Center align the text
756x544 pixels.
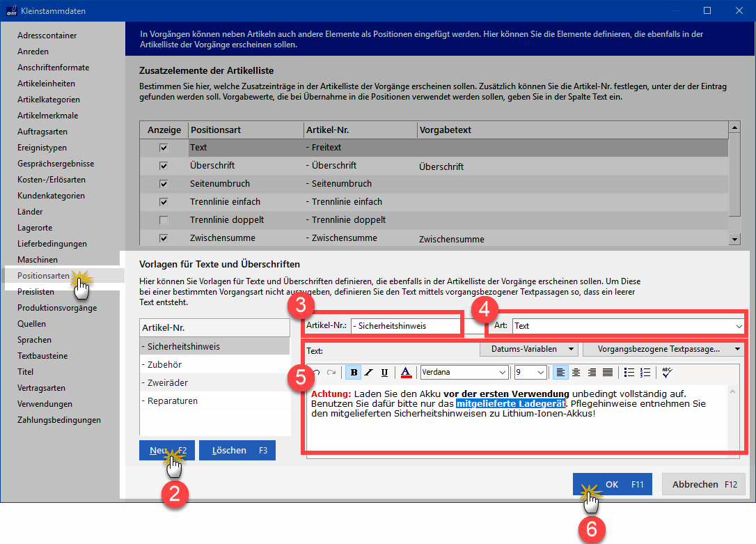(576, 373)
